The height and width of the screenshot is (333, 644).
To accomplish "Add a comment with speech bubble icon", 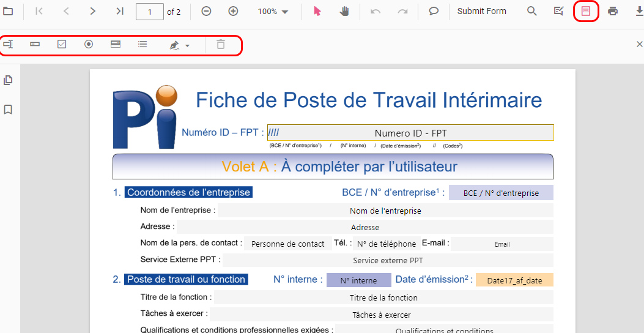I will (x=434, y=11).
